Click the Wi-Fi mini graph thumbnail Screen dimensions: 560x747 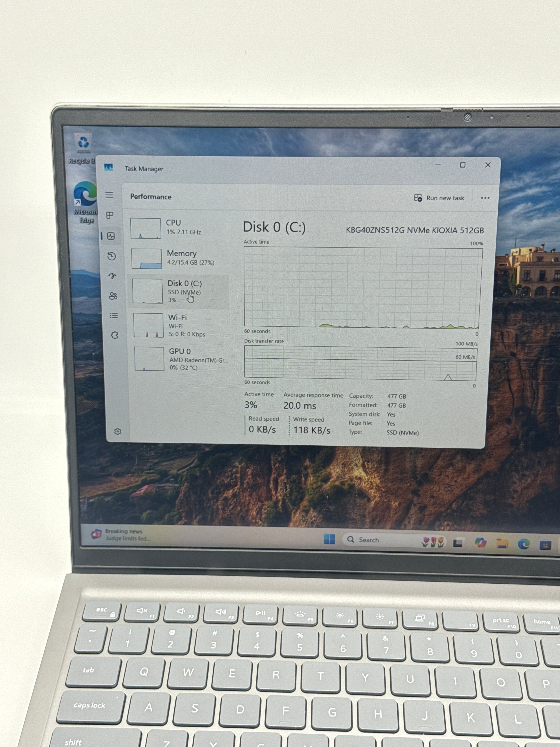pyautogui.click(x=149, y=325)
